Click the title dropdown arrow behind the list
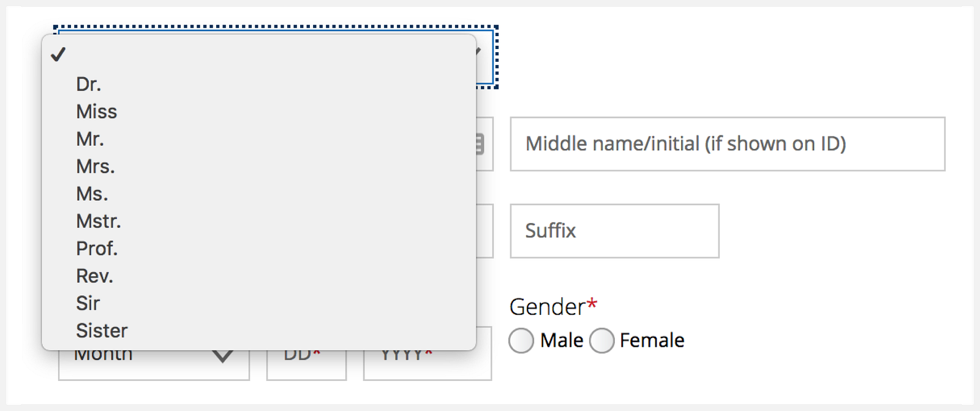This screenshot has height=411, width=980. coord(478,51)
